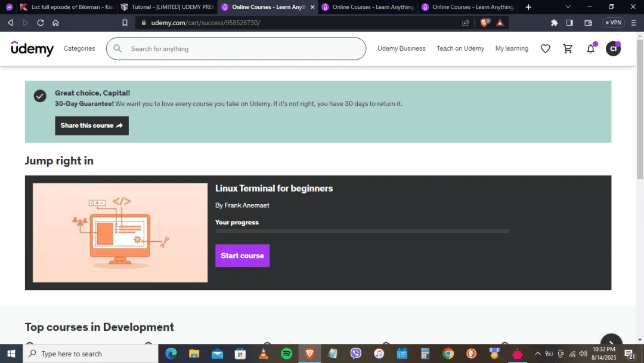Open the Brave Wallet icon
This screenshot has height=363, width=644.
pos(588,23)
